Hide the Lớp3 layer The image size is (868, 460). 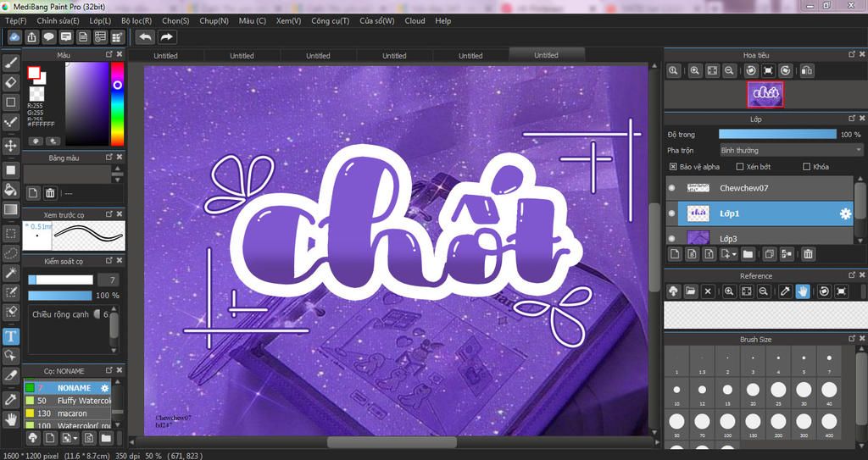click(x=672, y=239)
